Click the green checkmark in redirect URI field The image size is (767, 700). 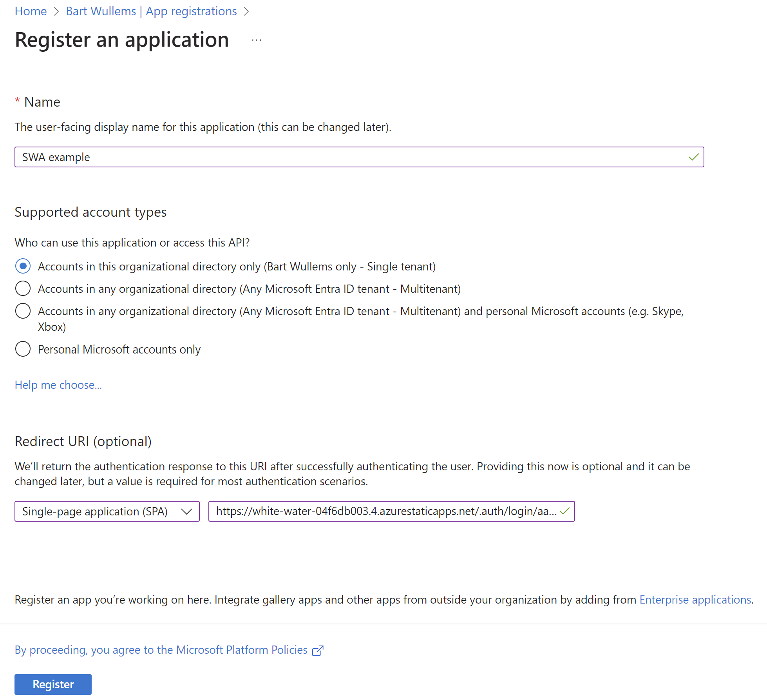coord(564,511)
